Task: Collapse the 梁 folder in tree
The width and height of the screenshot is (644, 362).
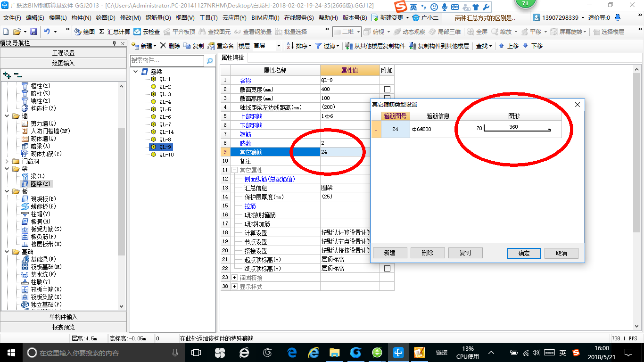Action: tap(7, 169)
